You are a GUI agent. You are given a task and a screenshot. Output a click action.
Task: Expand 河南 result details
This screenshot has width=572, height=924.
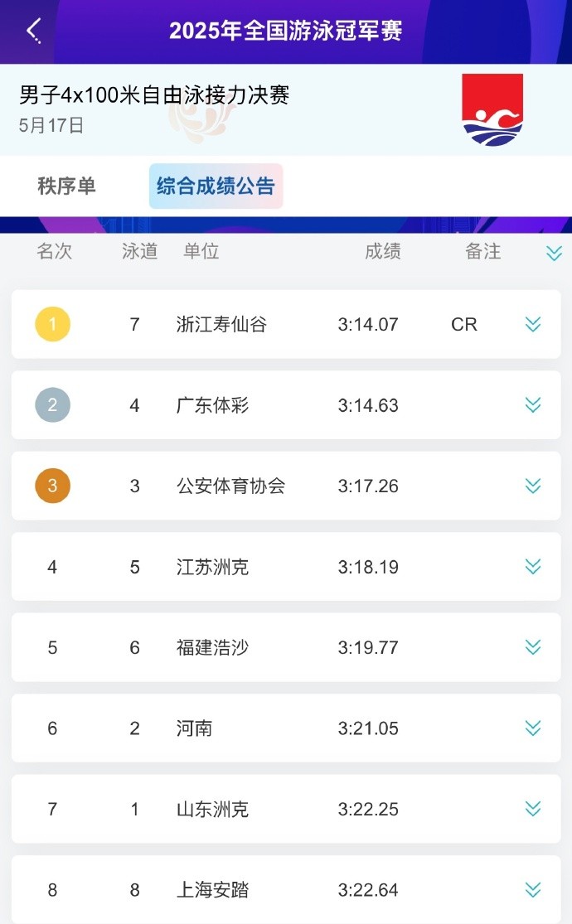pos(532,728)
